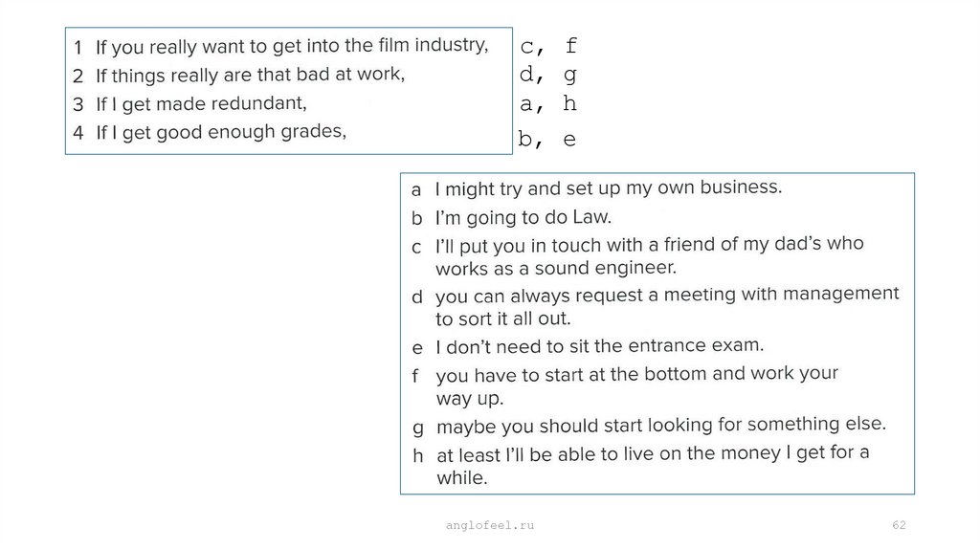Screen dimensions: 980x549
Task: Select 'If I get good enough grades' line
Action: [220, 133]
